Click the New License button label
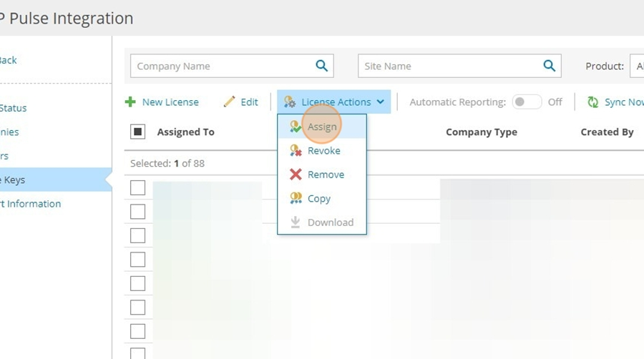Screen dimensions: 644x359 (170, 102)
